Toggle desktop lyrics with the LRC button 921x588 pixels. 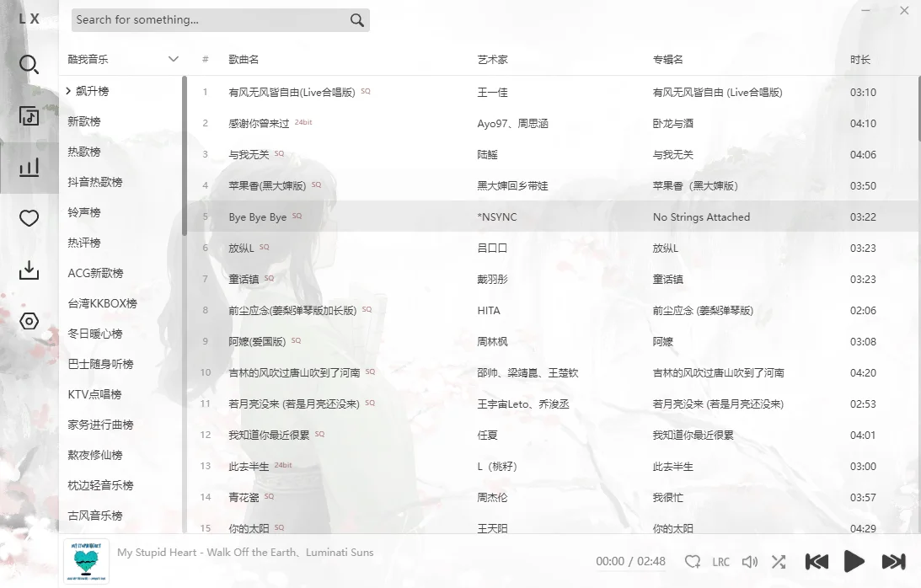point(721,561)
